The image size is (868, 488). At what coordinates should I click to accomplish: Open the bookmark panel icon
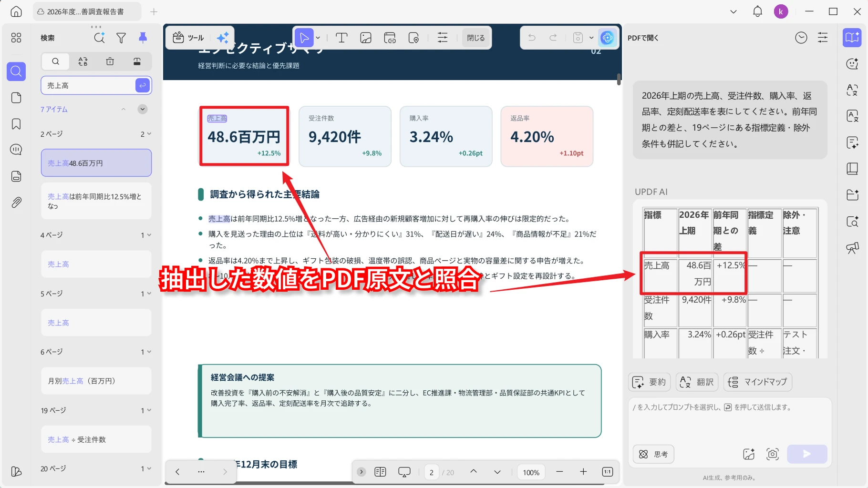(16, 124)
